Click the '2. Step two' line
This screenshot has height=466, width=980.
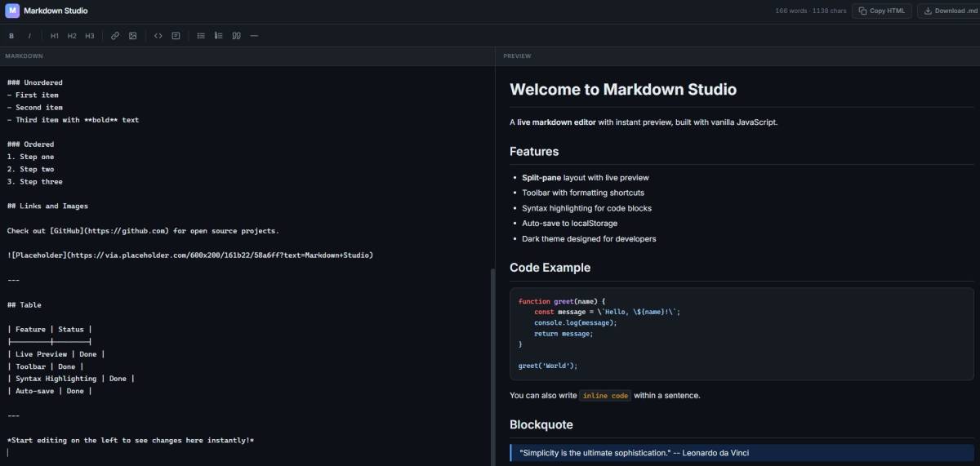point(31,169)
